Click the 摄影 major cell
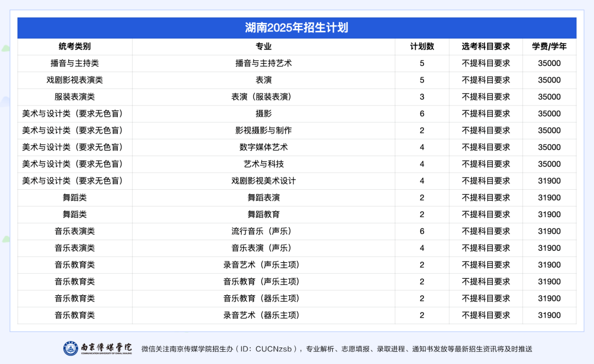 click(x=263, y=114)
